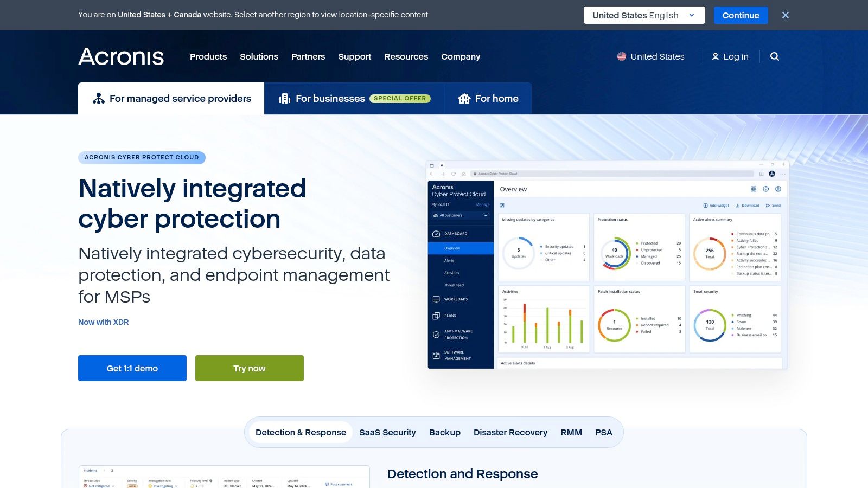
Task: Switch to the Backup tab
Action: tap(445, 432)
